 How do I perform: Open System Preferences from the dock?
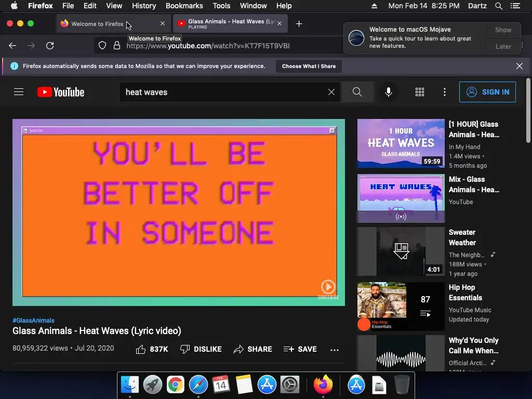[x=290, y=385]
